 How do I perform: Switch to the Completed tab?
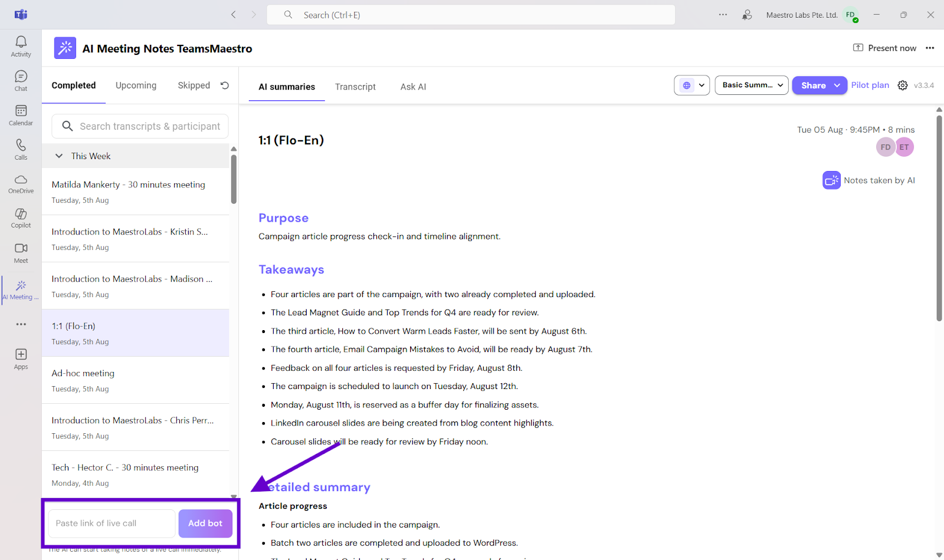click(74, 85)
